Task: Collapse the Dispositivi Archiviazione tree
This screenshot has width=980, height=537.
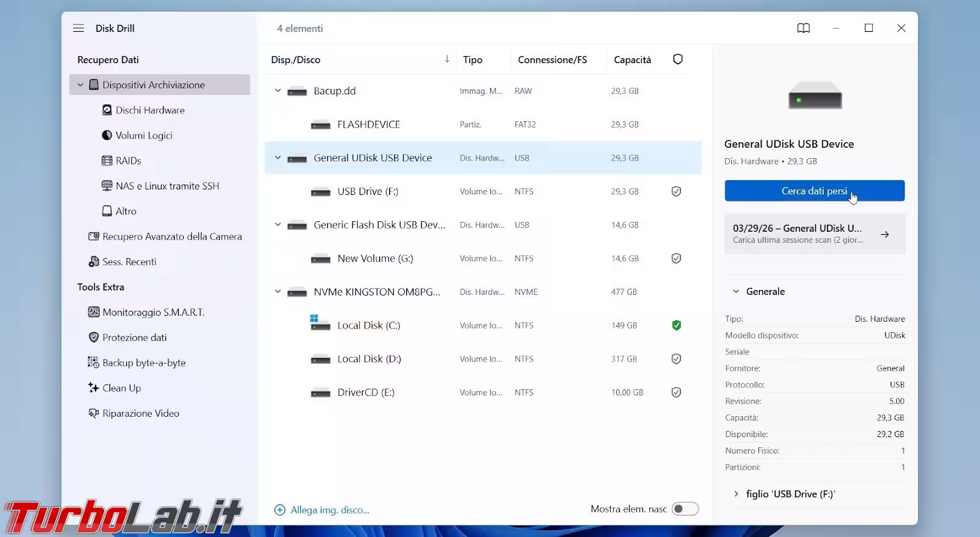Action: (80, 85)
